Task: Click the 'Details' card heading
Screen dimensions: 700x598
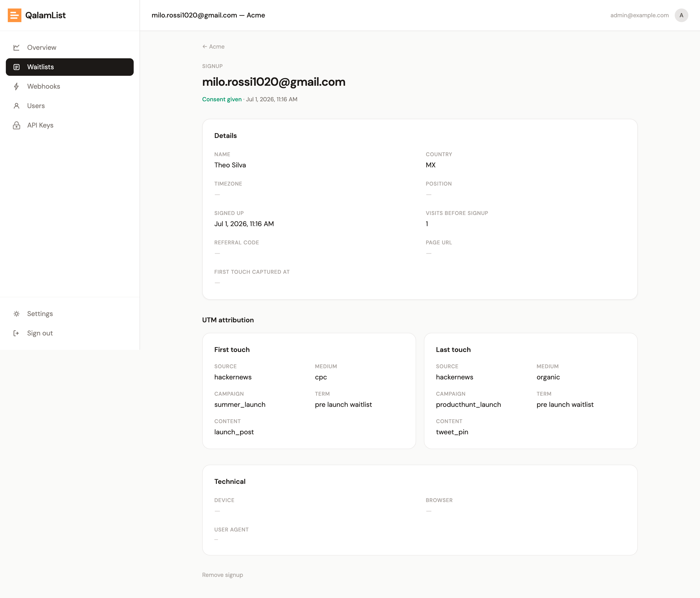Action: [225, 136]
